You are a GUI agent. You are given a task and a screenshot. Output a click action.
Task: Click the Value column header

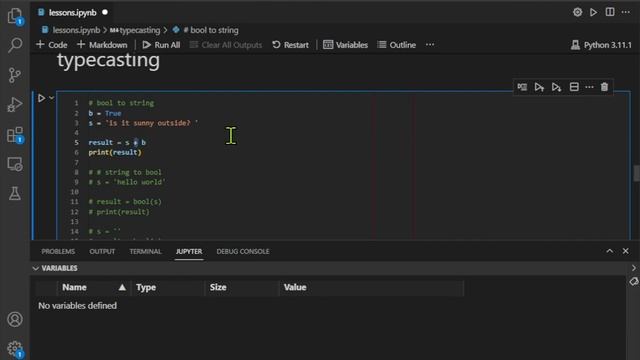[x=371, y=287]
